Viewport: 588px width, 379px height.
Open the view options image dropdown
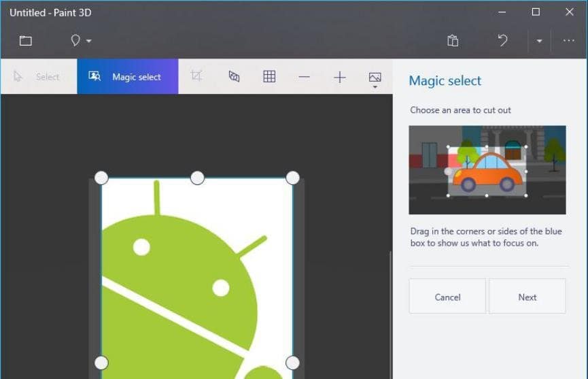pos(375,80)
